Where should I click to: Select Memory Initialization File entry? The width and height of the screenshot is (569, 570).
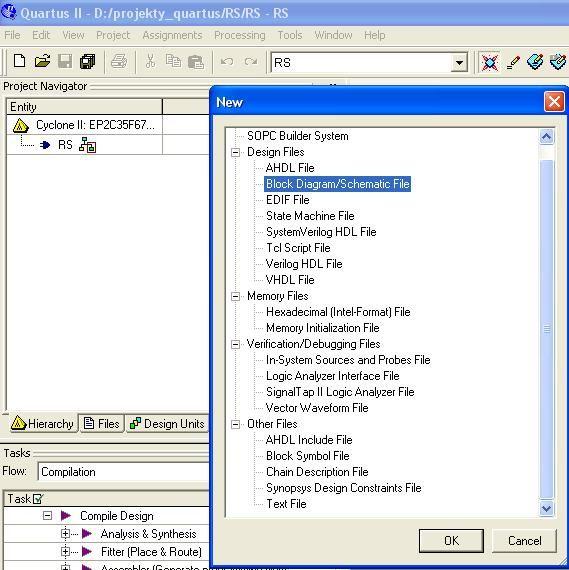click(322, 328)
